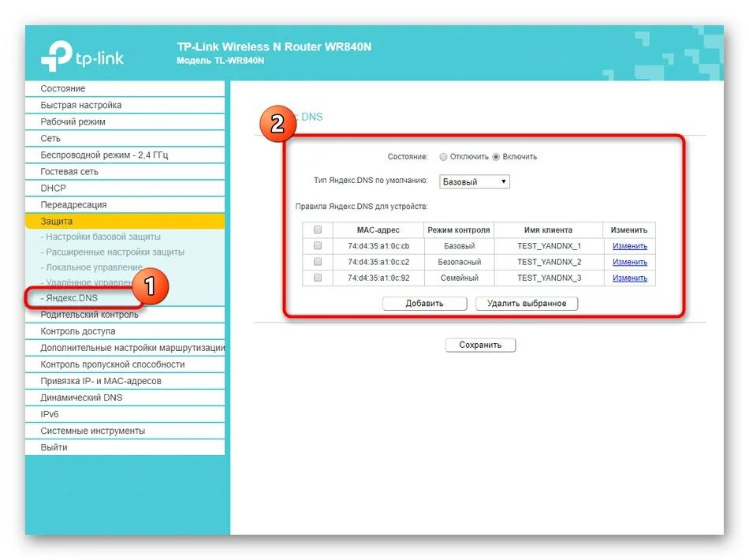
Task: Select the Отключить radio button
Action: [443, 157]
